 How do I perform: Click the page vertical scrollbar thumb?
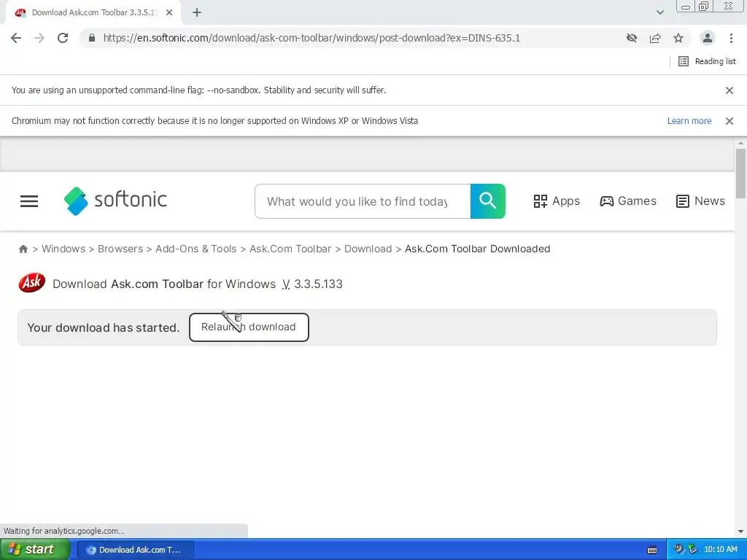coord(740,173)
